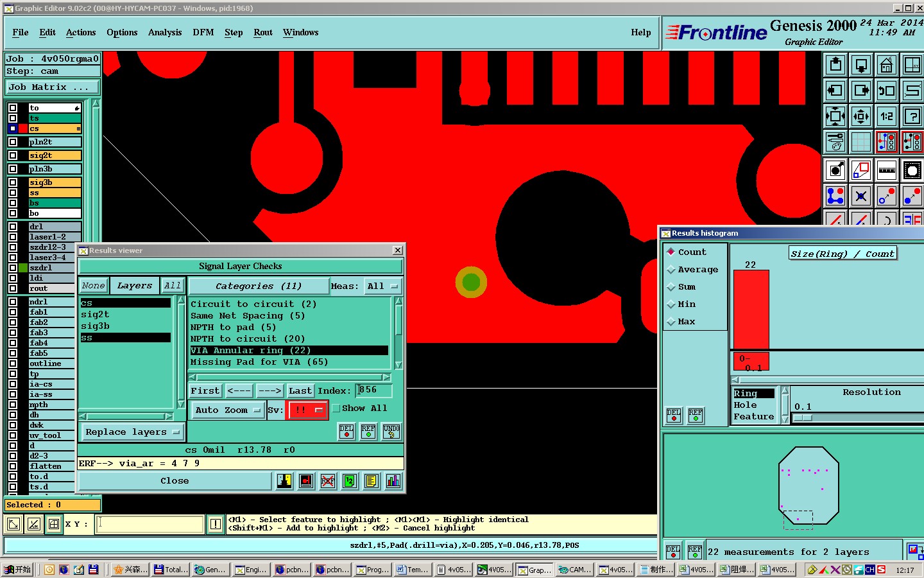Open the Replace layers dropdown
Screen dimensions: 924x578
click(133, 432)
